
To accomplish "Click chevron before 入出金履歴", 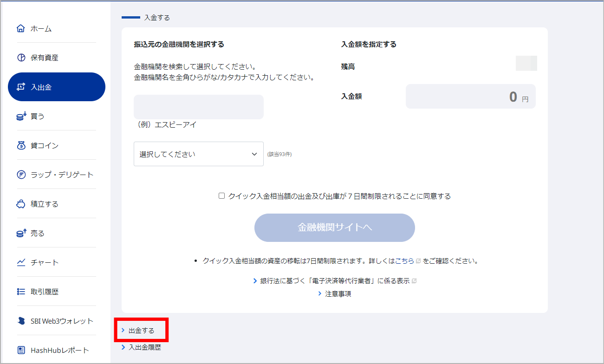I will [123, 347].
